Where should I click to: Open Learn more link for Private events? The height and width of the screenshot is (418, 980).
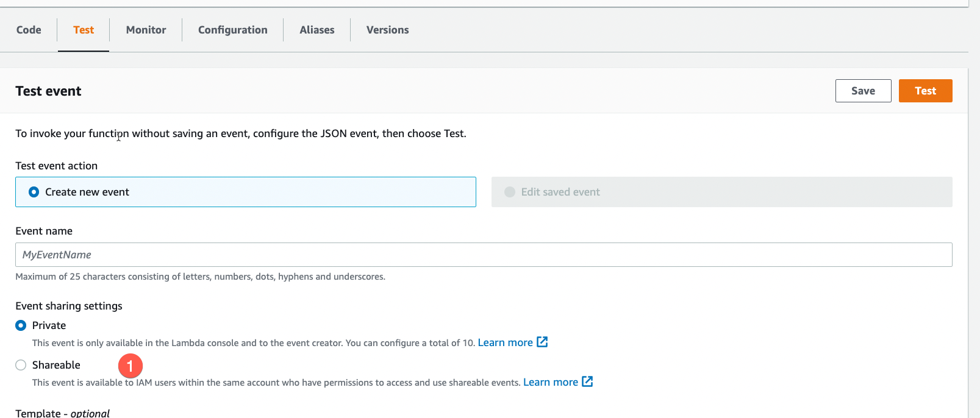click(x=505, y=342)
